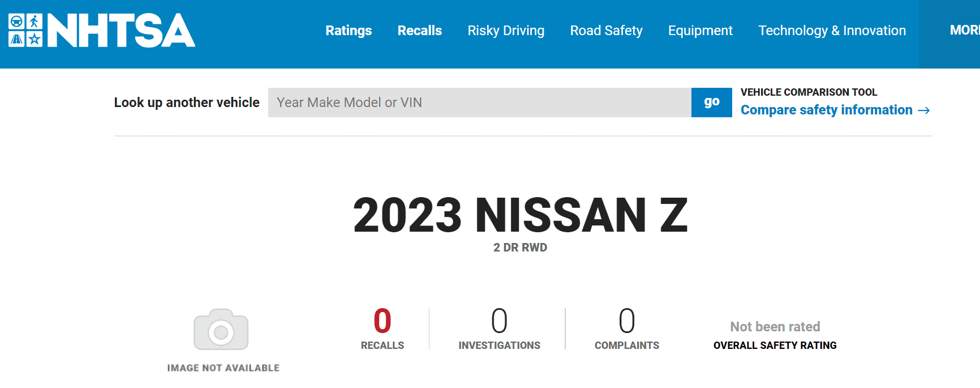Image resolution: width=980 pixels, height=388 pixels.
Task: Select Equipment in the navigation bar
Action: pyautogui.click(x=700, y=31)
